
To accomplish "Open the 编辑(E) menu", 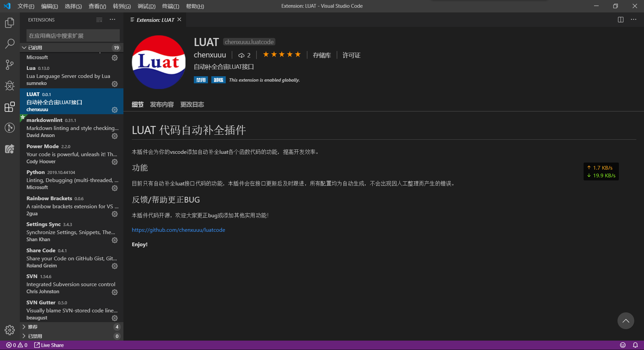I will point(50,6).
